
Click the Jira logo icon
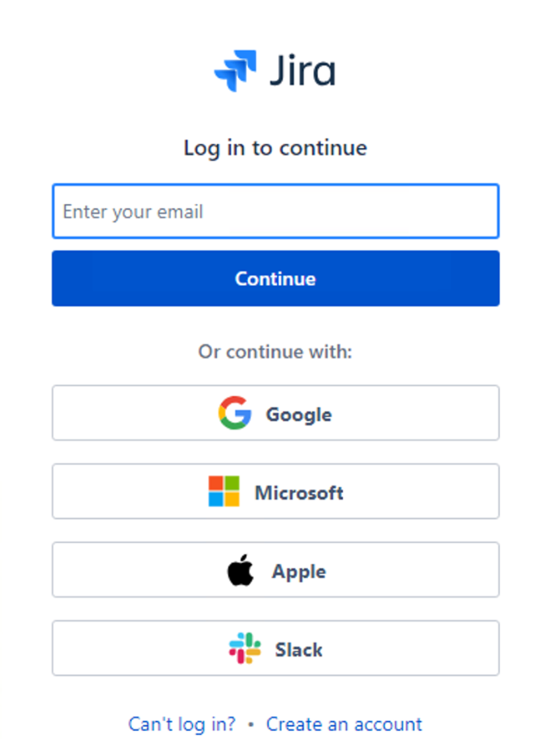point(236,71)
